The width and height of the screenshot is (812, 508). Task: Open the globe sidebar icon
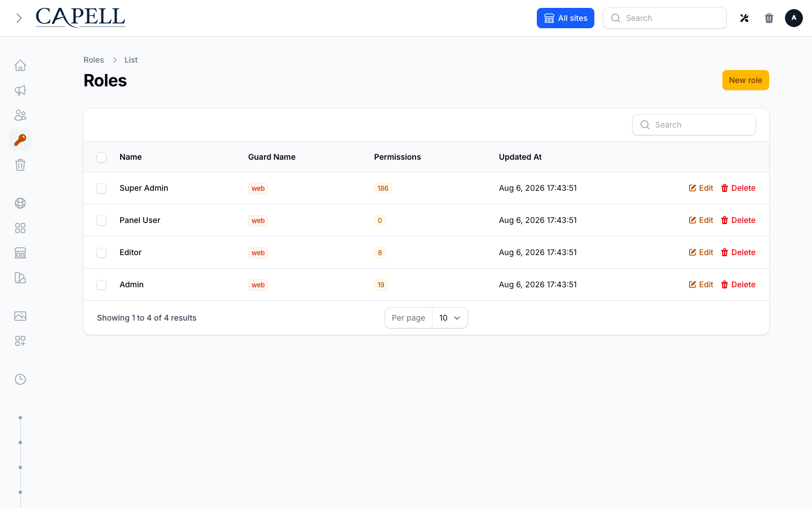[20, 203]
